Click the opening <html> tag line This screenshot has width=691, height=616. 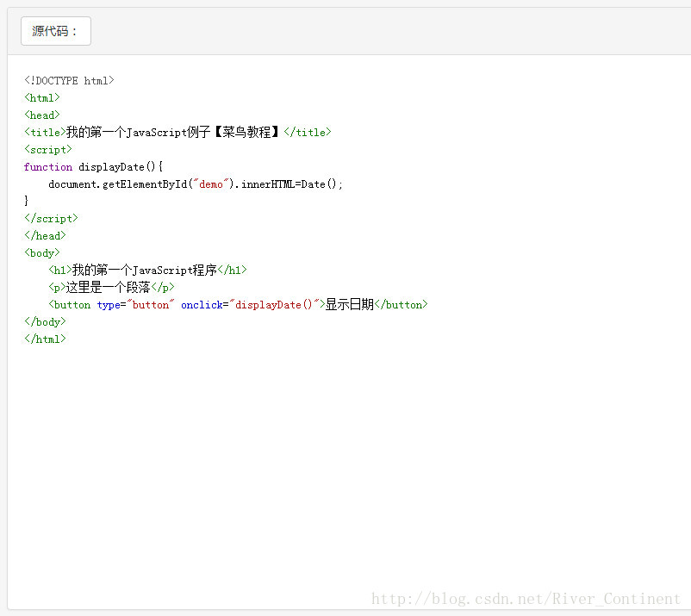click(42, 98)
